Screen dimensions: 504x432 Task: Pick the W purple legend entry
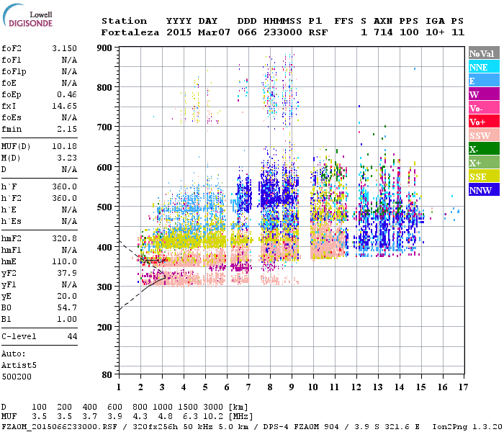[x=482, y=94]
